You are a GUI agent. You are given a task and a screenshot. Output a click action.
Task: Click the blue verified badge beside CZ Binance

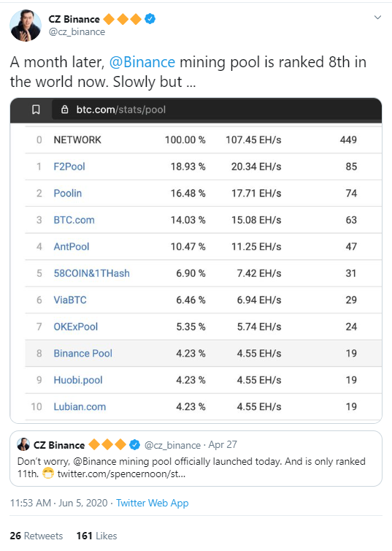(150, 18)
